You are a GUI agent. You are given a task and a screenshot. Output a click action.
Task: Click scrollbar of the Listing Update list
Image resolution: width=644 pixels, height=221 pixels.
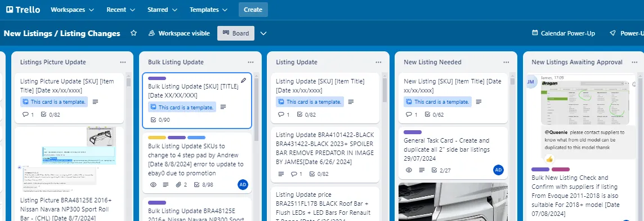(384, 91)
